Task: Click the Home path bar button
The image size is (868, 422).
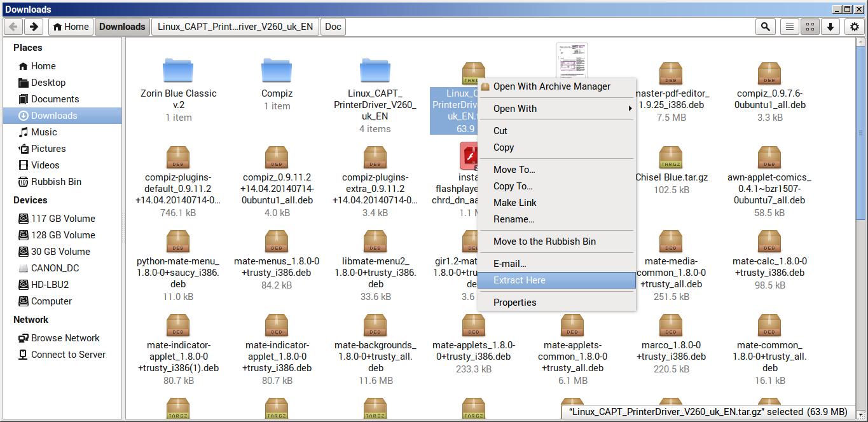Action: click(70, 27)
